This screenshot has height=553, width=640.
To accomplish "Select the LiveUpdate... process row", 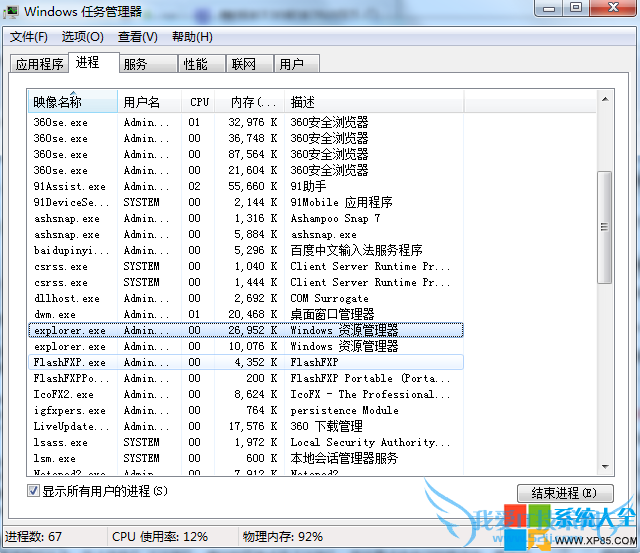I will (x=246, y=426).
